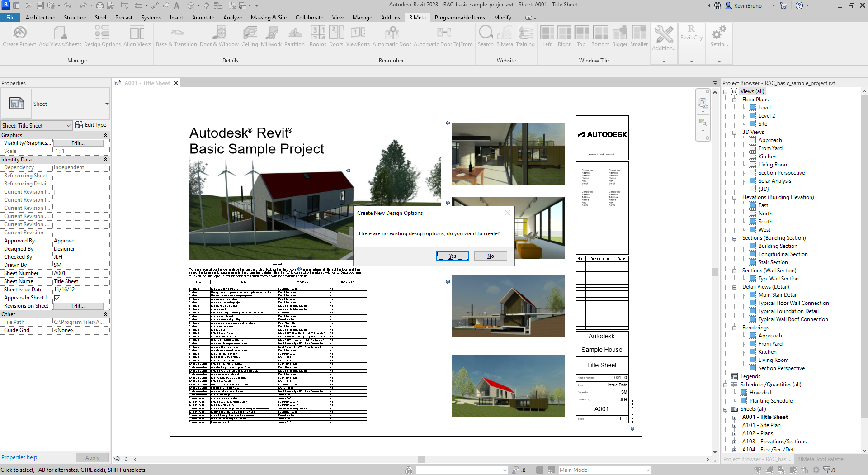Select Automatic Door To|From tool
The image size is (868, 475).
point(443,36)
